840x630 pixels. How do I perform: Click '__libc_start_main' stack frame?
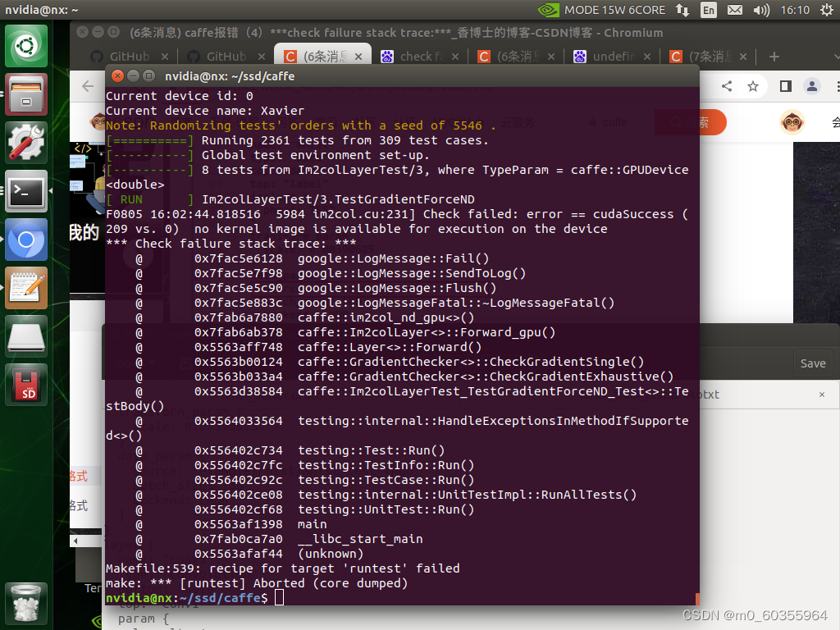(x=361, y=539)
